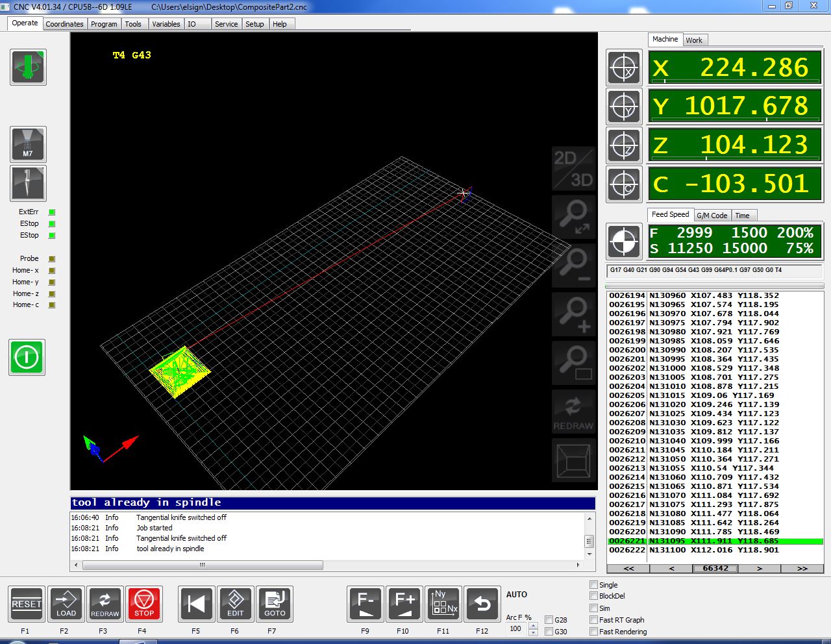Click the M7 mist coolant icon
The image size is (831, 644).
[28, 144]
